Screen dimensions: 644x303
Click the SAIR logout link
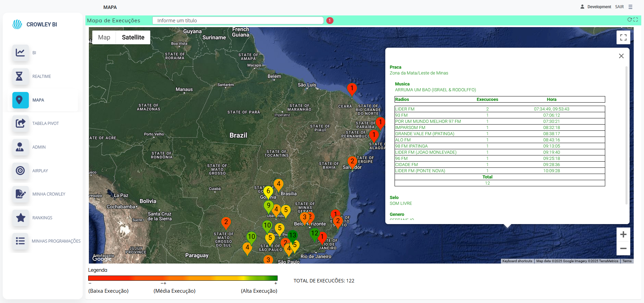(619, 7)
